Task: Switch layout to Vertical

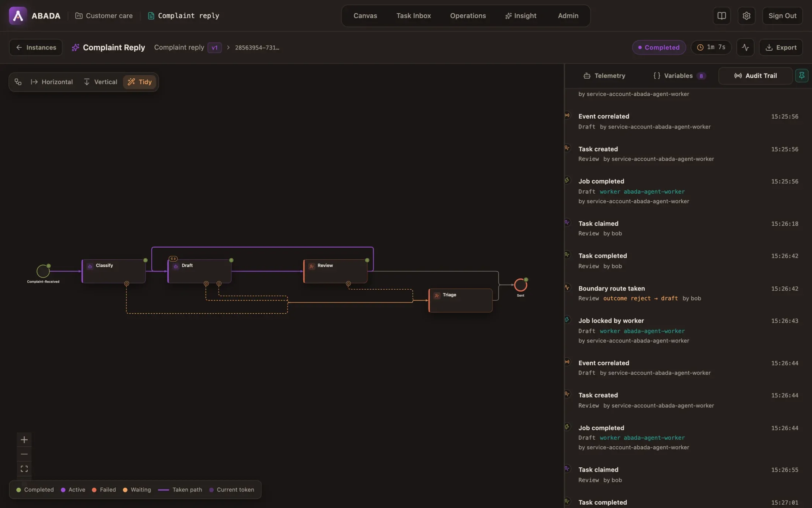Action: click(100, 82)
